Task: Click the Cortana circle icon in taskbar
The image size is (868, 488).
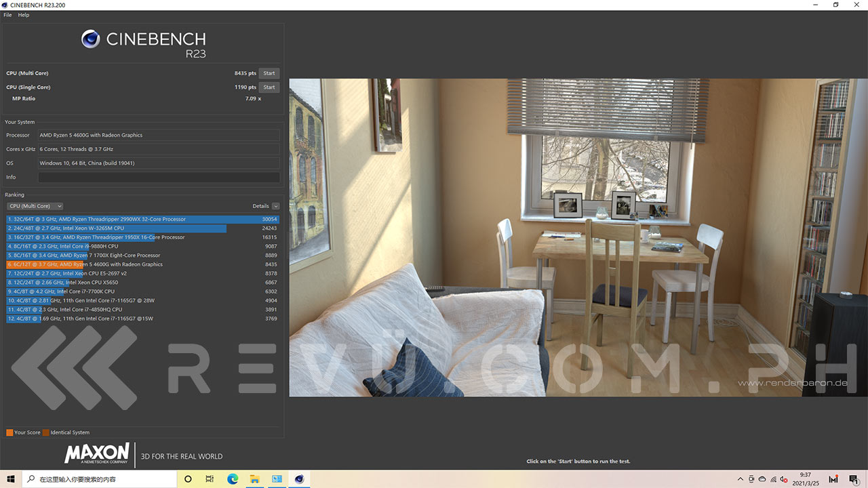Action: click(188, 479)
